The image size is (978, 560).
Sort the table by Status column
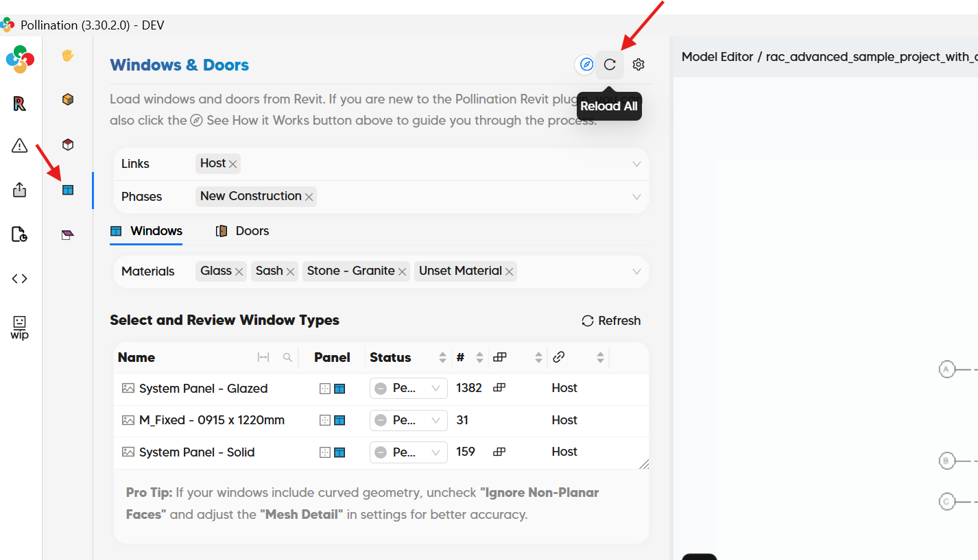point(442,357)
